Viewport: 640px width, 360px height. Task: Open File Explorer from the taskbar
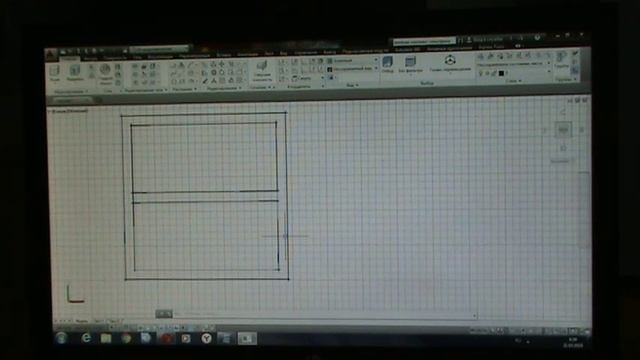[x=106, y=338]
